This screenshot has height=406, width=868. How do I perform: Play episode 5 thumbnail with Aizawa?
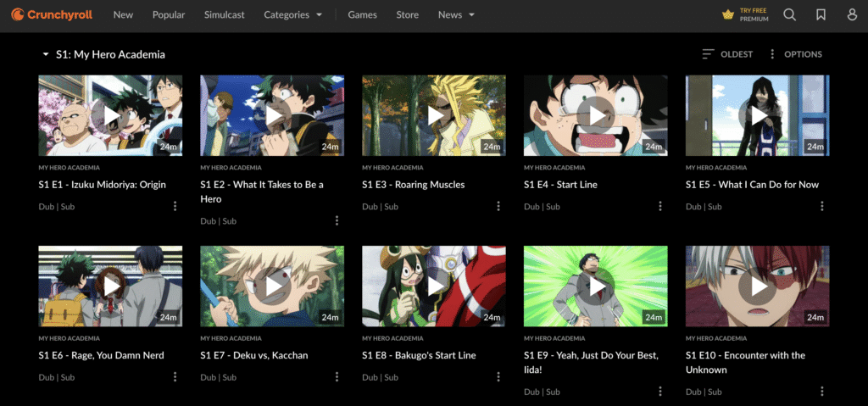coord(757,115)
